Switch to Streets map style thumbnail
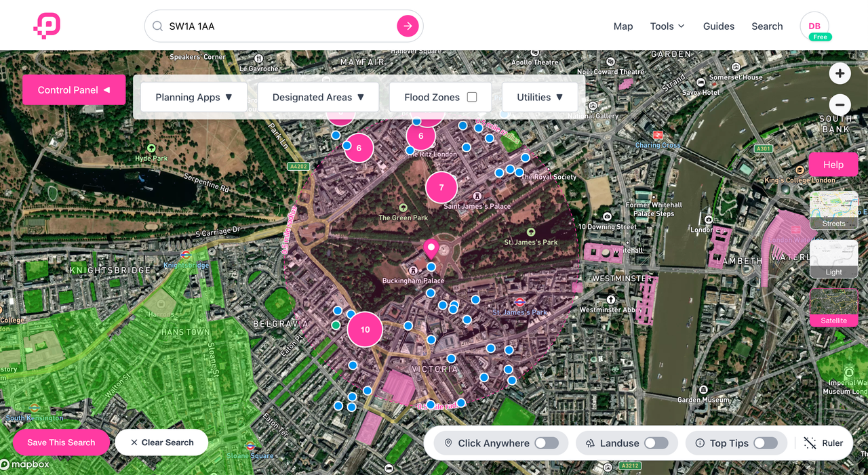868x475 pixels. (834, 210)
